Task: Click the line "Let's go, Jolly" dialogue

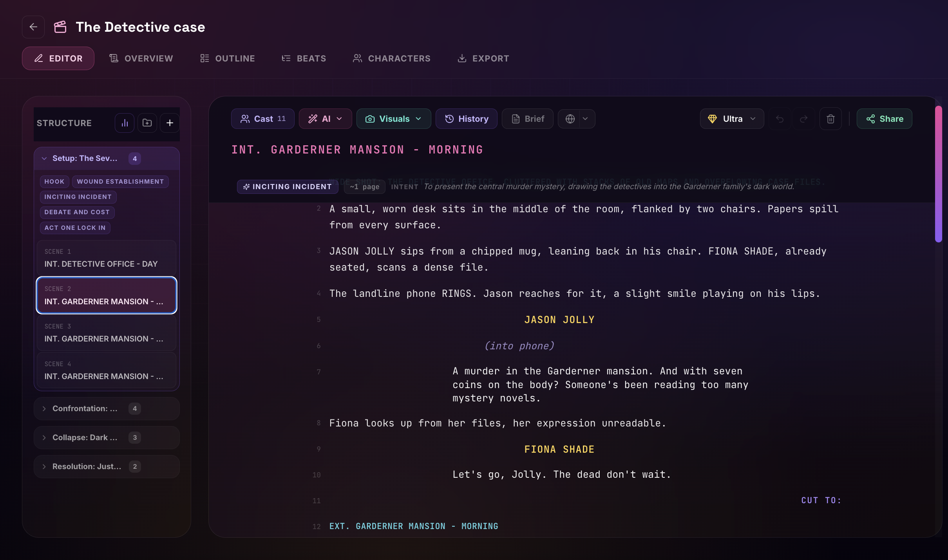Action: (x=562, y=475)
